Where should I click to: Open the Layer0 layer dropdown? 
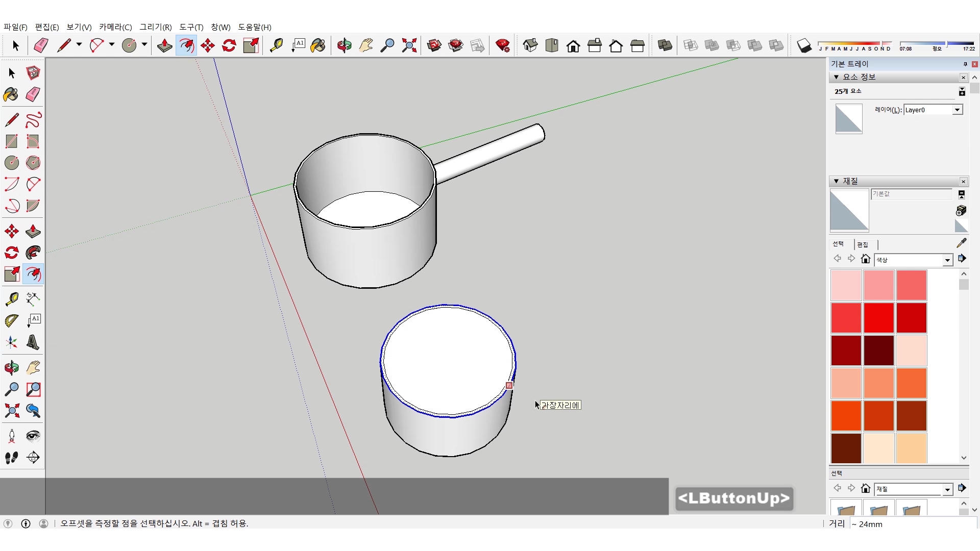click(x=957, y=110)
